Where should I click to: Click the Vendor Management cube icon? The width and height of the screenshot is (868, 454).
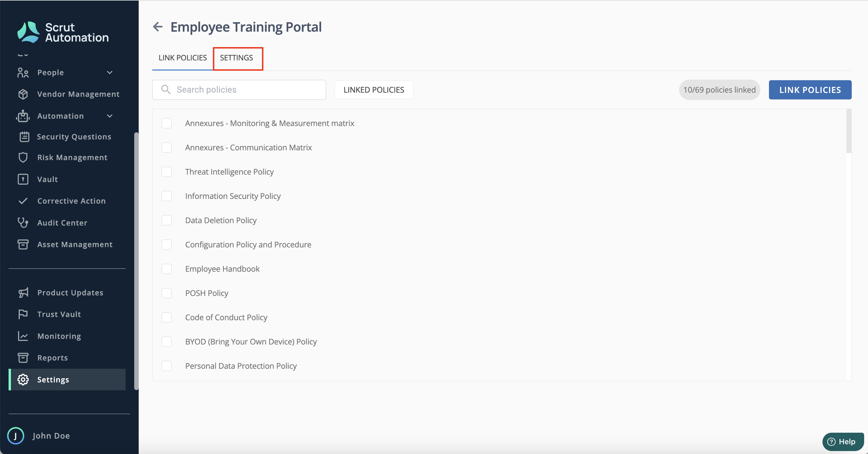click(23, 94)
